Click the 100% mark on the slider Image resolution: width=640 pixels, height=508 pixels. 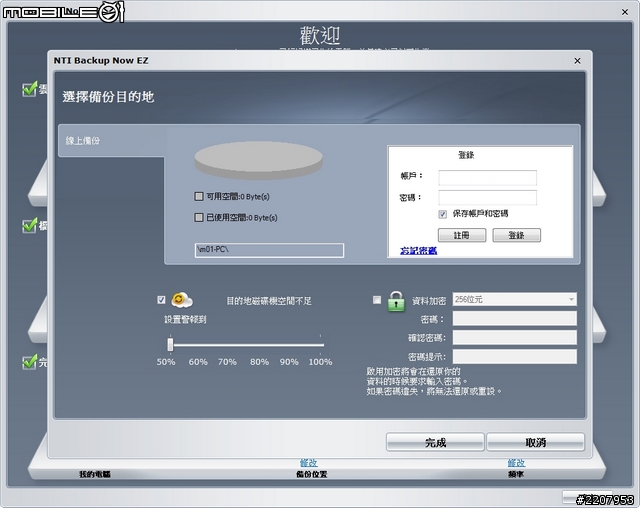click(320, 362)
